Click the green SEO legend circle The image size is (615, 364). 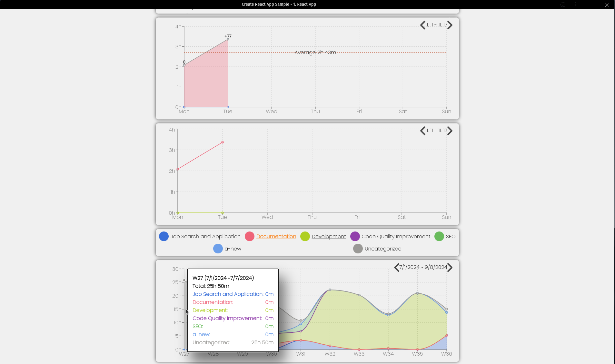(x=439, y=236)
